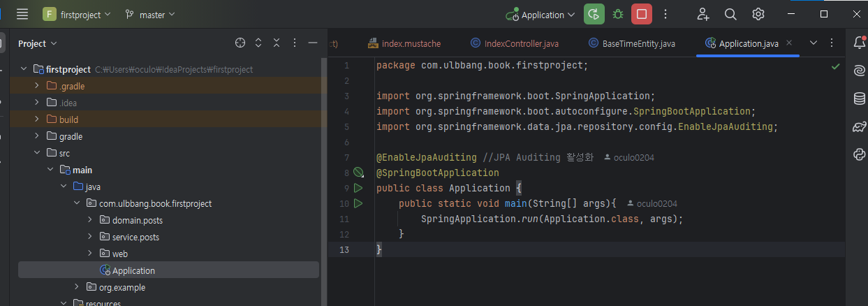Collapse the firstproject root node
The image size is (868, 306).
(24, 69)
